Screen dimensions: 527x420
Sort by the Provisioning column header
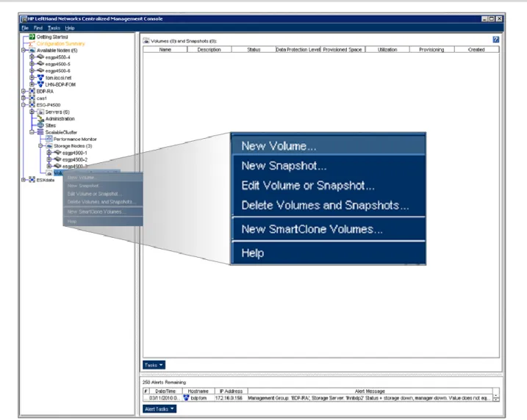431,49
